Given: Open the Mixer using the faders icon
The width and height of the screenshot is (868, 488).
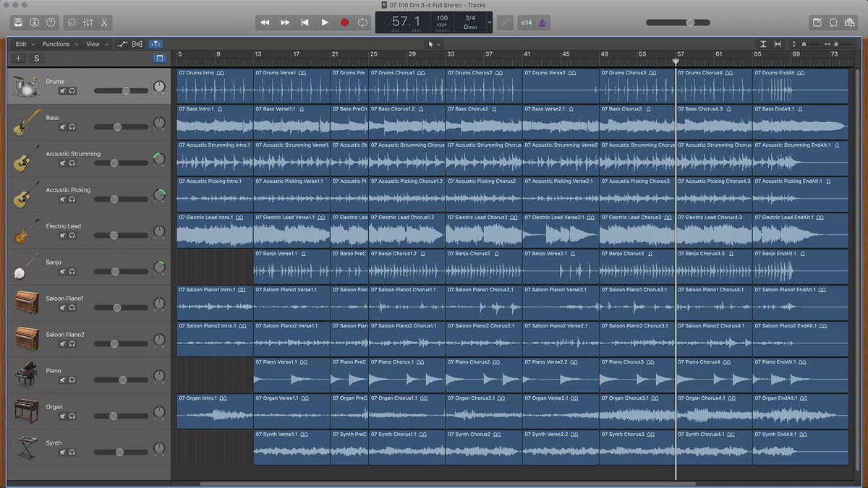Looking at the screenshot, I should (x=88, y=22).
